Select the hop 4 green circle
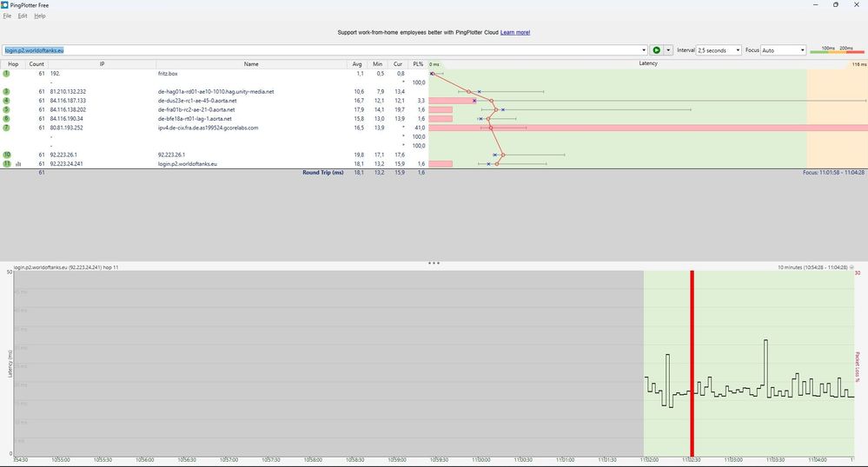The width and height of the screenshot is (868, 467). [6, 100]
